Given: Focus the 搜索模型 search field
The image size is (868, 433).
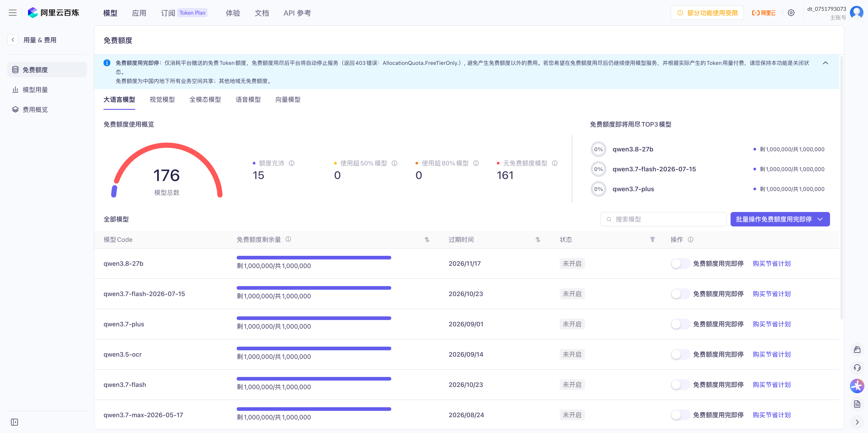Looking at the screenshot, I should pyautogui.click(x=663, y=219).
